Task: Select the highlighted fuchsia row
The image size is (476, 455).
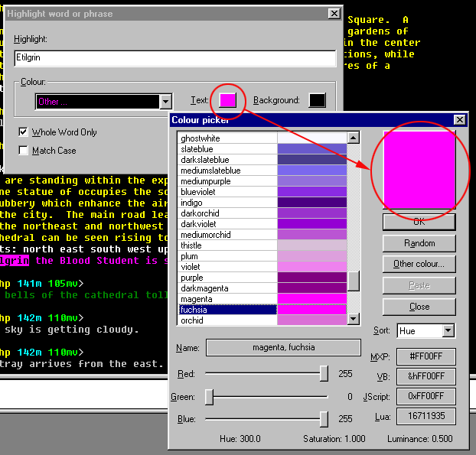Action: [x=227, y=310]
